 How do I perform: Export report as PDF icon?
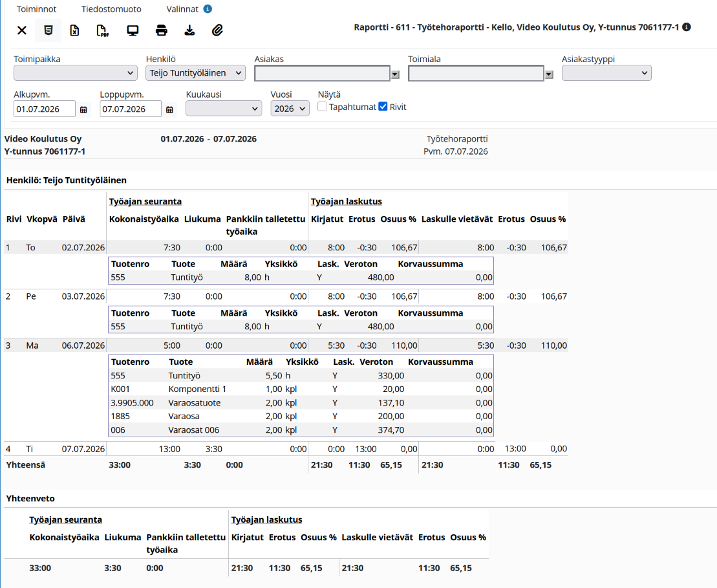[x=103, y=30]
